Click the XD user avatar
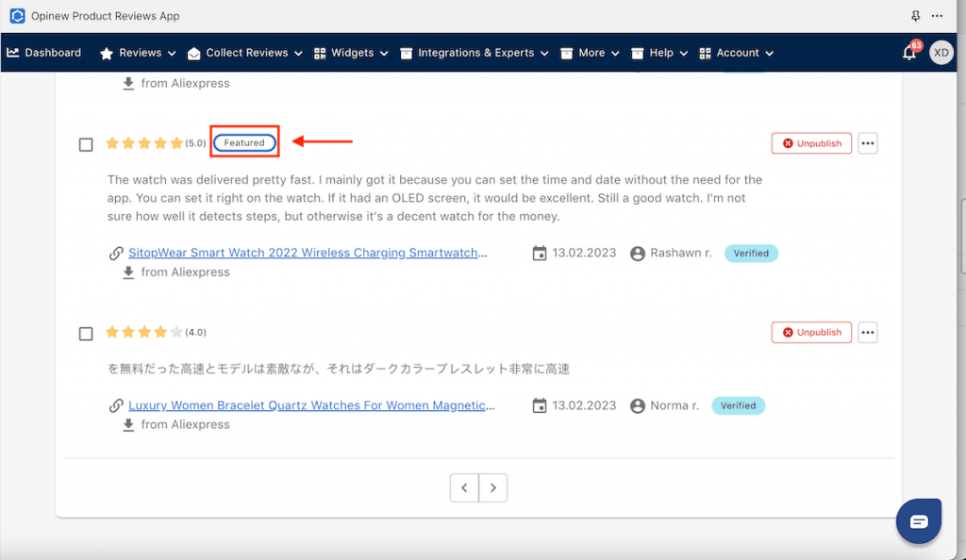 [x=941, y=53]
